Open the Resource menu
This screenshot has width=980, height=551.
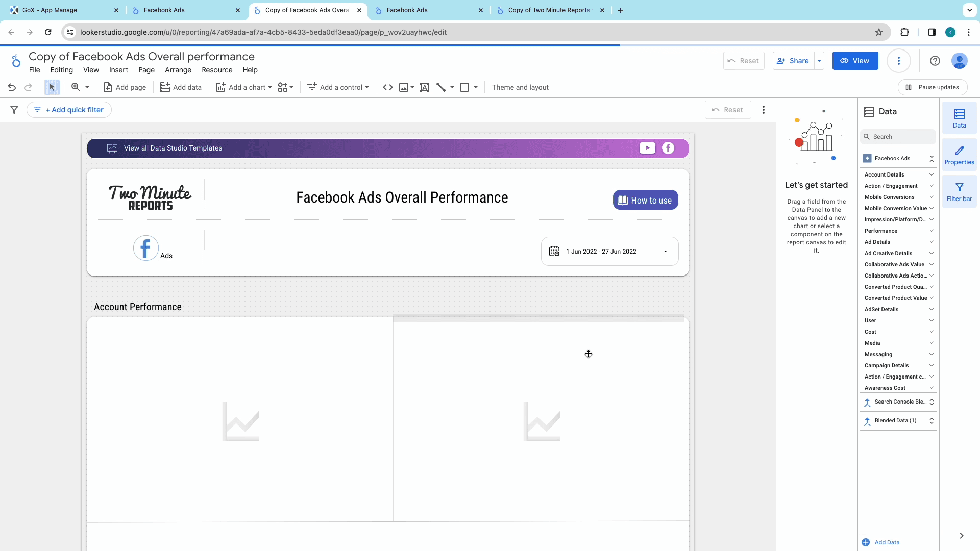[x=217, y=70]
